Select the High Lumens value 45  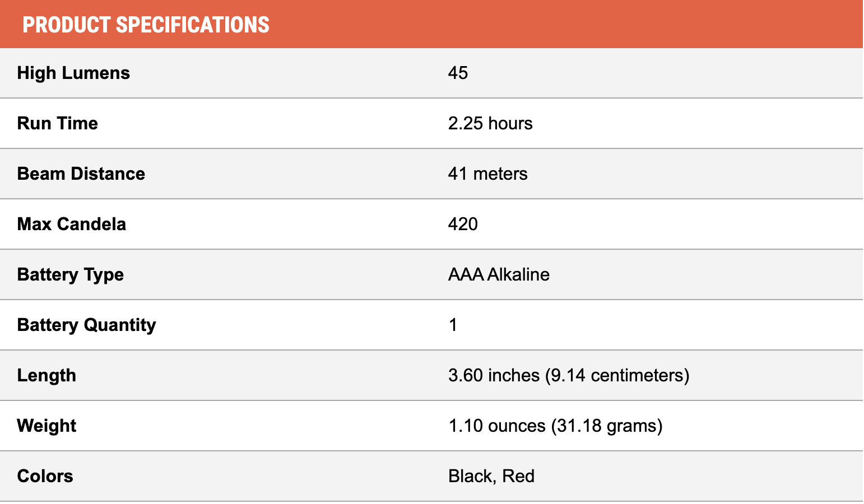click(x=458, y=73)
